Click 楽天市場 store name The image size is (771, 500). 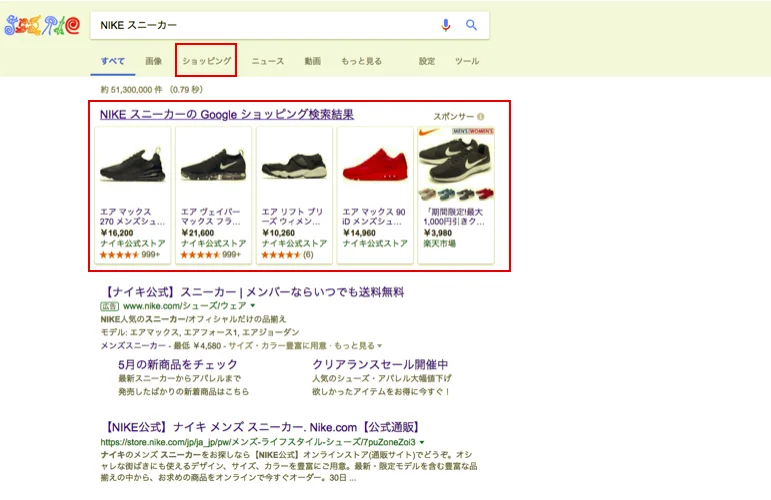(440, 244)
